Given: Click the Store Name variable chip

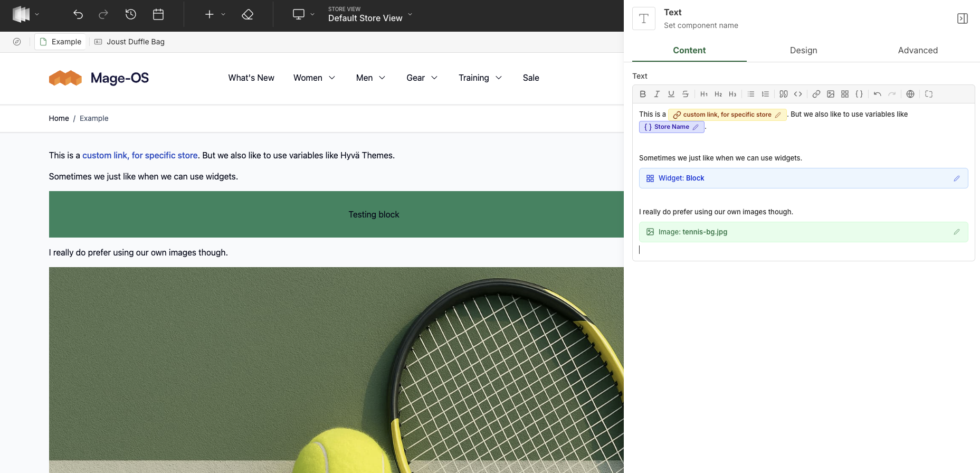Looking at the screenshot, I should pos(671,127).
